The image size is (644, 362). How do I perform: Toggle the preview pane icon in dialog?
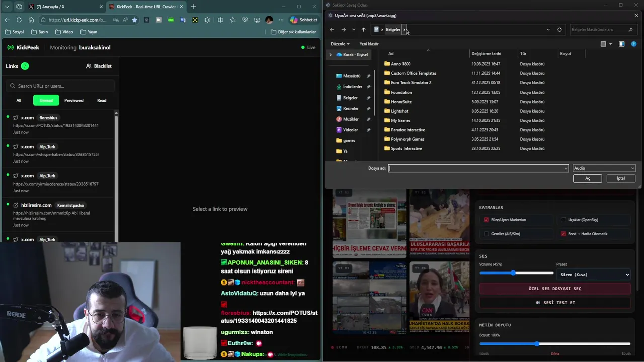coord(622,44)
